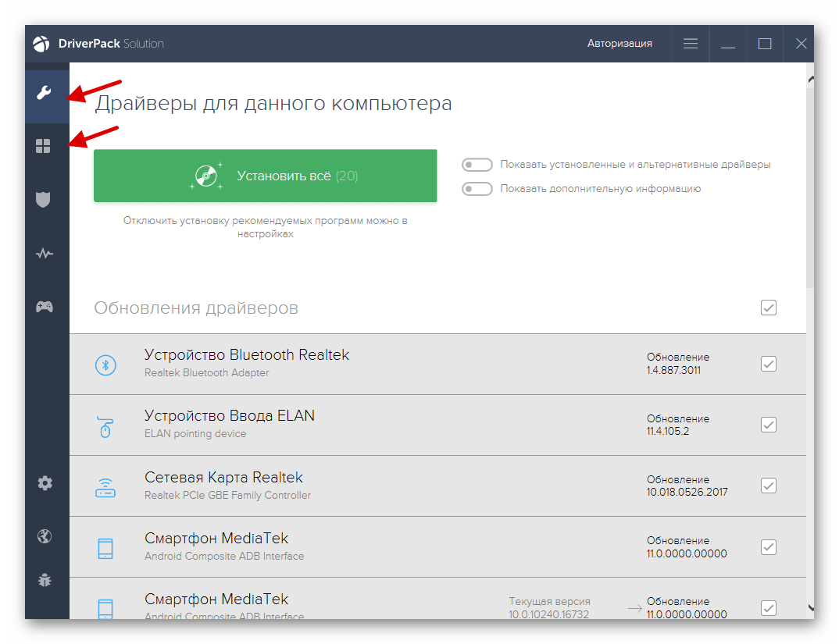Click update version 11.4.105.2
The width and height of the screenshot is (839, 644).
tap(668, 431)
